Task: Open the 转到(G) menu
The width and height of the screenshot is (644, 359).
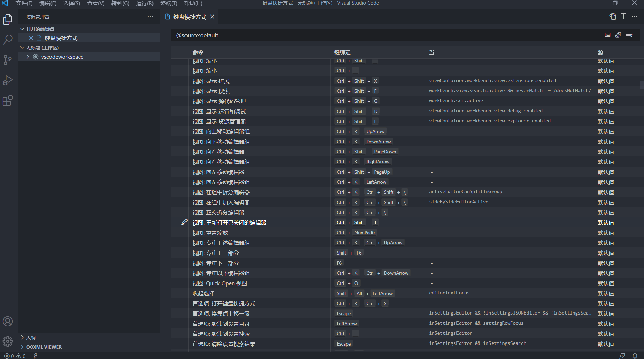Action: click(120, 3)
